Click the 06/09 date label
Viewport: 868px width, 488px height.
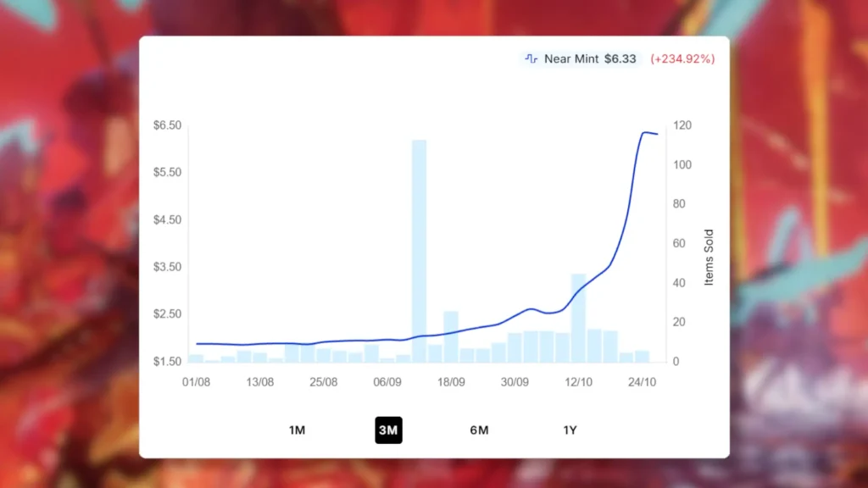click(x=387, y=382)
